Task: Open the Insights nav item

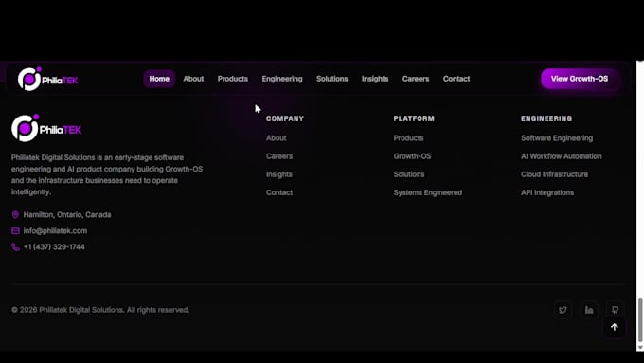Action: pyautogui.click(x=375, y=79)
